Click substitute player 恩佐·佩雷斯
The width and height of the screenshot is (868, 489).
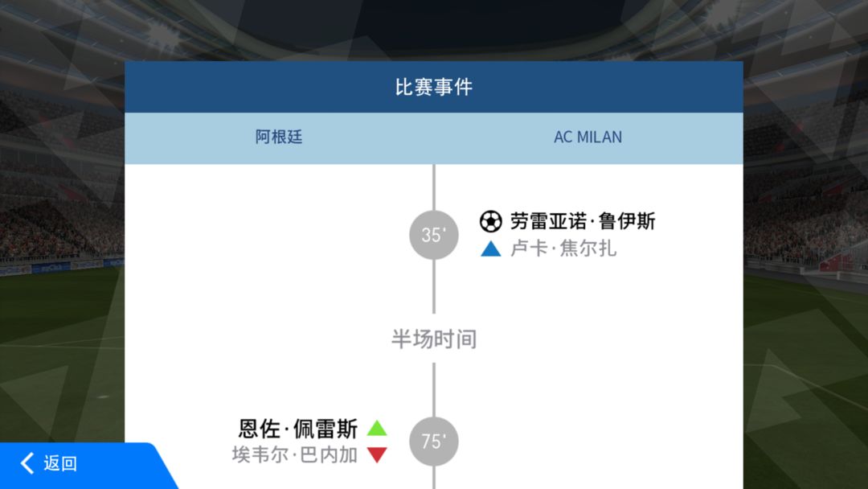point(298,428)
